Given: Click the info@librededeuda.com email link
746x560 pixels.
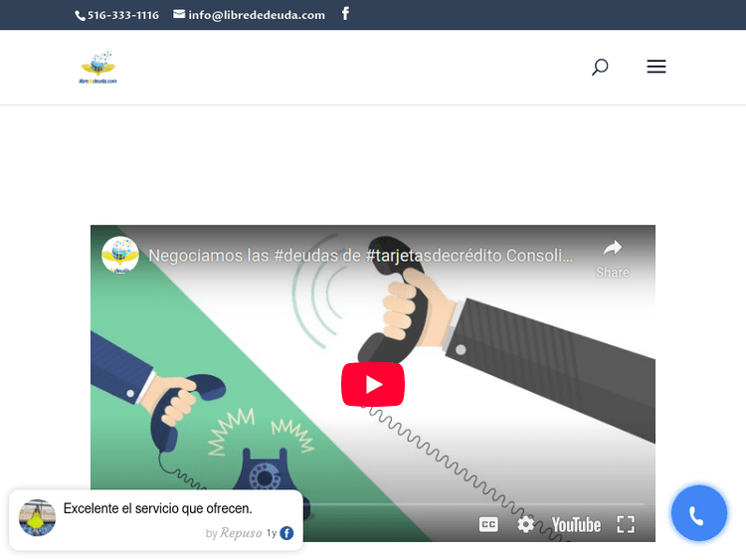Looking at the screenshot, I should 250,15.
